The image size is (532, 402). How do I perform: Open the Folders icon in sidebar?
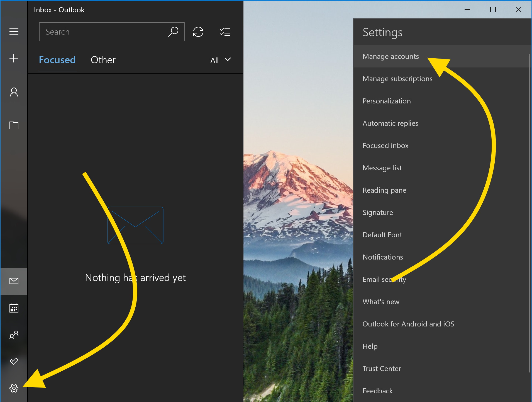[14, 125]
